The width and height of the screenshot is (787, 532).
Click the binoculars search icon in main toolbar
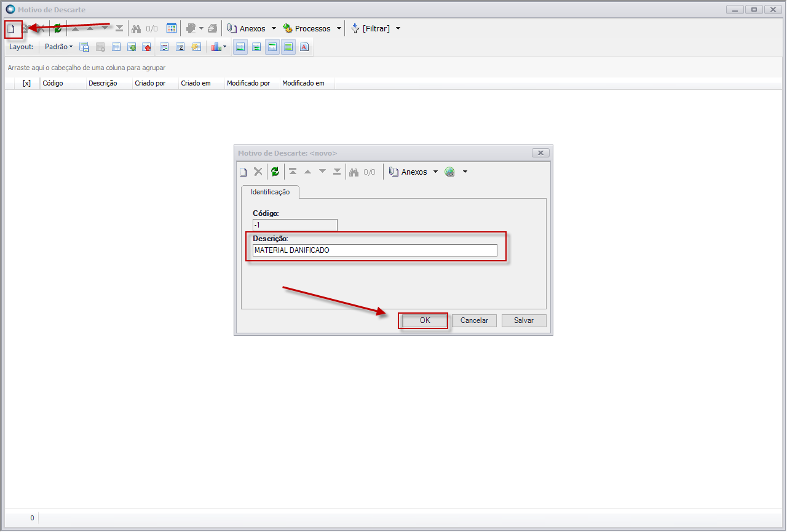coord(136,28)
